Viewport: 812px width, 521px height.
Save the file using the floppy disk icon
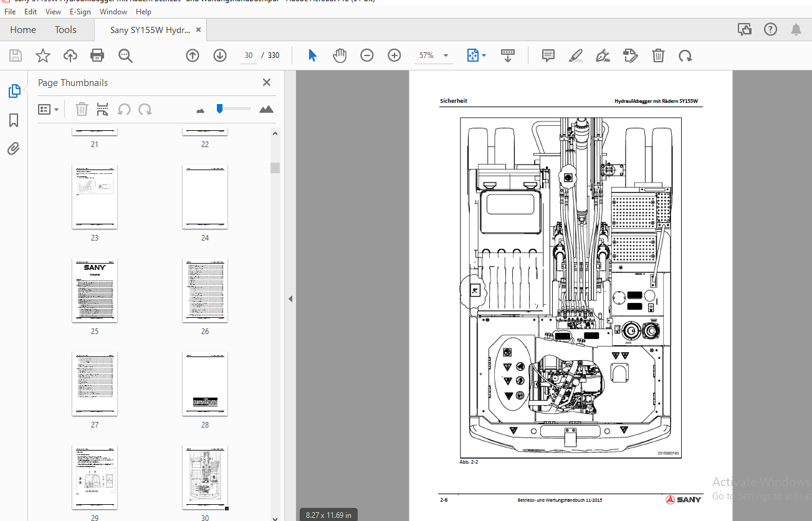click(16, 55)
